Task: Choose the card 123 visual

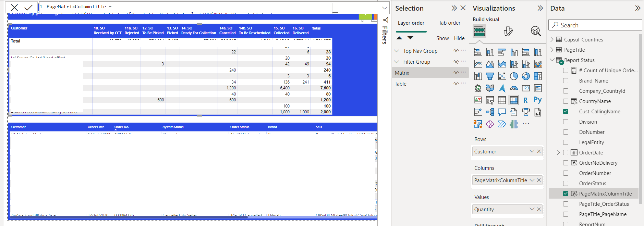Action: (x=526, y=88)
